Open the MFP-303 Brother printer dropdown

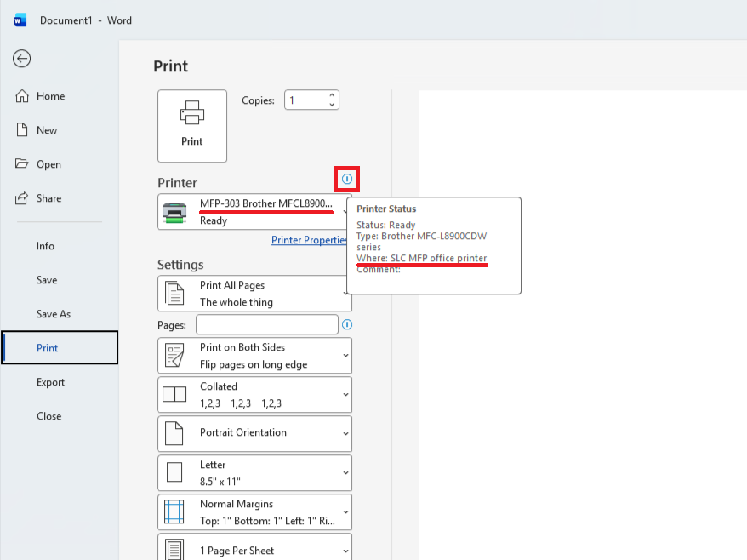[254, 212]
